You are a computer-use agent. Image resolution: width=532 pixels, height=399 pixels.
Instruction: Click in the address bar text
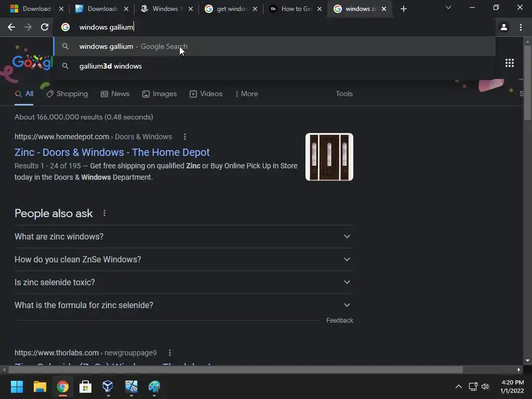click(106, 27)
